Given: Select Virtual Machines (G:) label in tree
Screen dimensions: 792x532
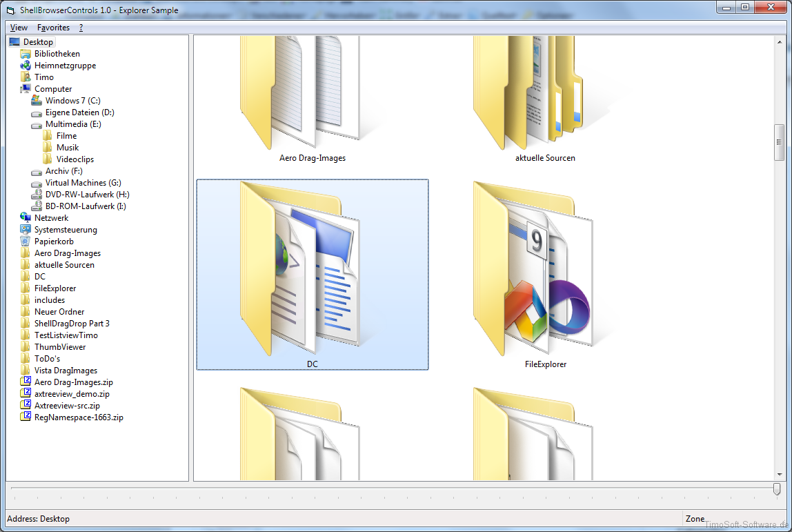Looking at the screenshot, I should 83,183.
